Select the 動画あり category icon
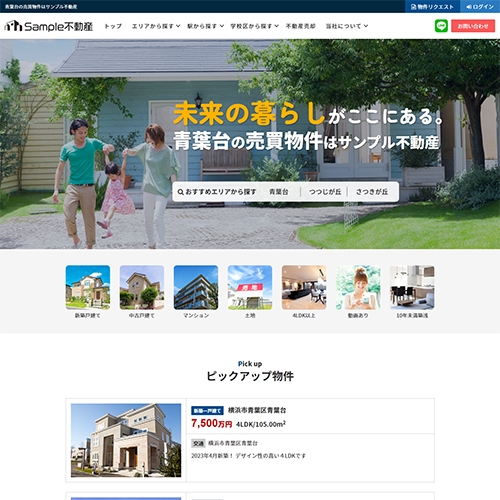The width and height of the screenshot is (500, 500). 358,287
